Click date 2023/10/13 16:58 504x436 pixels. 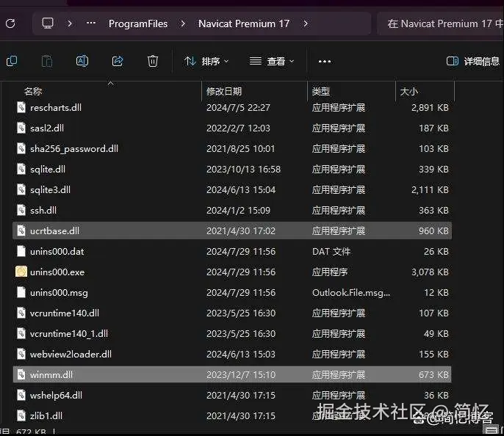244,170
